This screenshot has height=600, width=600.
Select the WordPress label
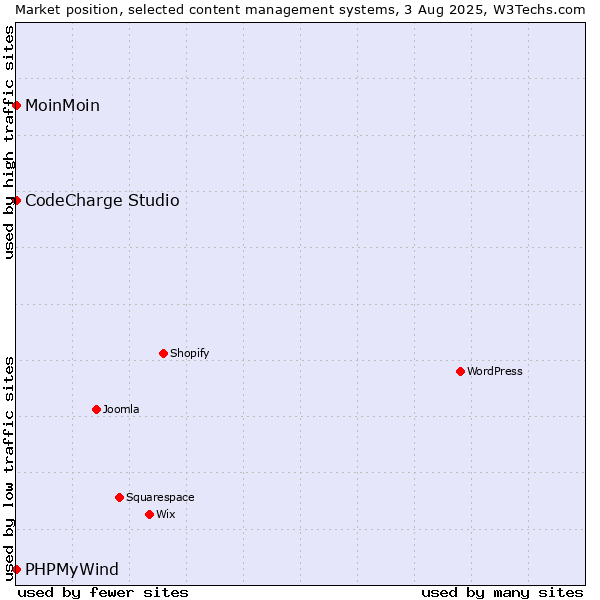[x=495, y=371]
